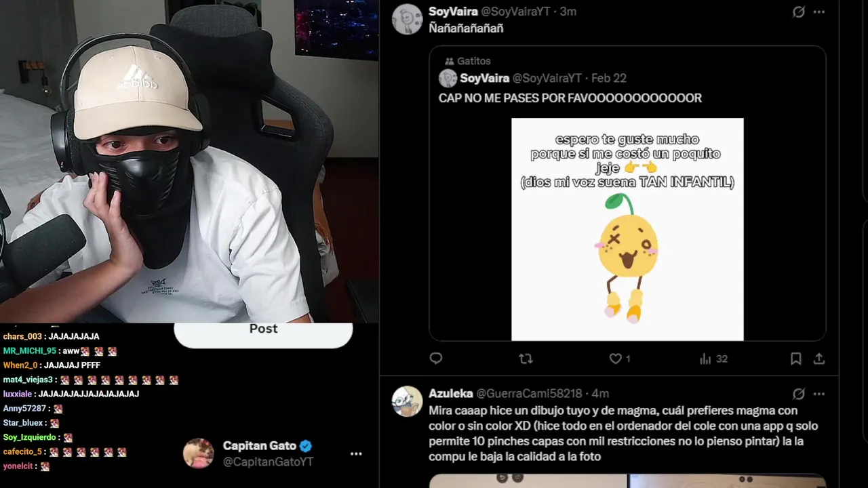Screen dimensions: 868x488
Task: Bookmark SoyVaira's post
Action: click(x=796, y=359)
